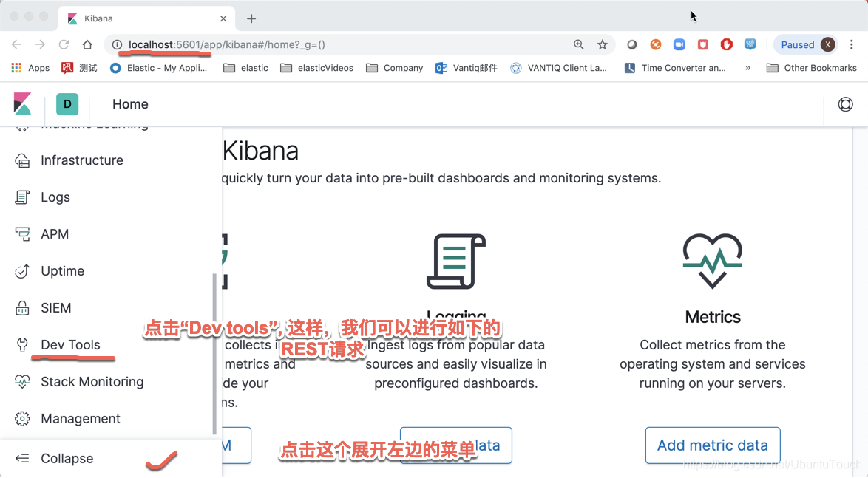868x478 pixels.
Task: Collapse the left navigation menu
Action: click(x=67, y=459)
